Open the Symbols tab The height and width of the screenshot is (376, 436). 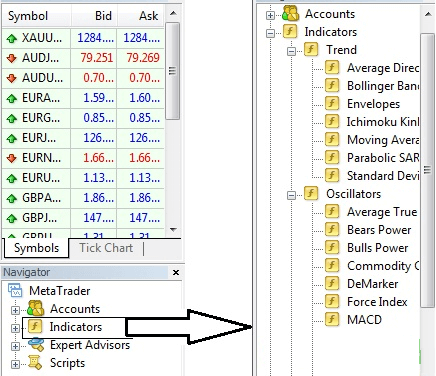[36, 248]
